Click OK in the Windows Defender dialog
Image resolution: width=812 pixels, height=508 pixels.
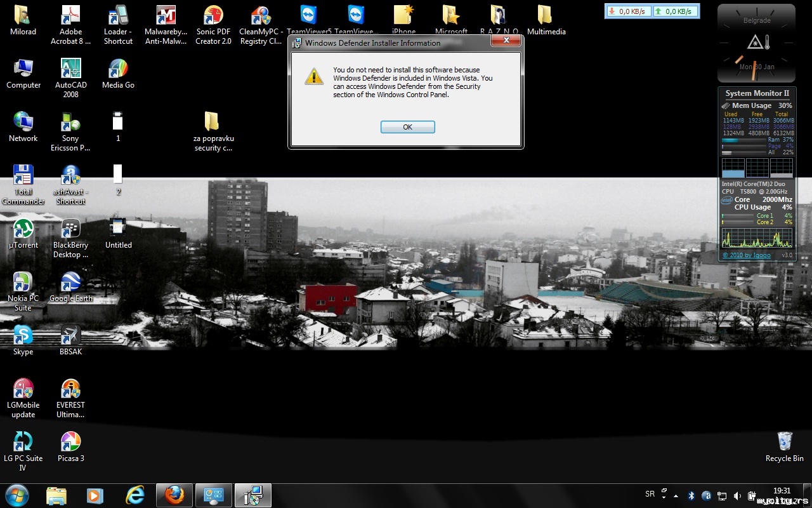tap(407, 127)
